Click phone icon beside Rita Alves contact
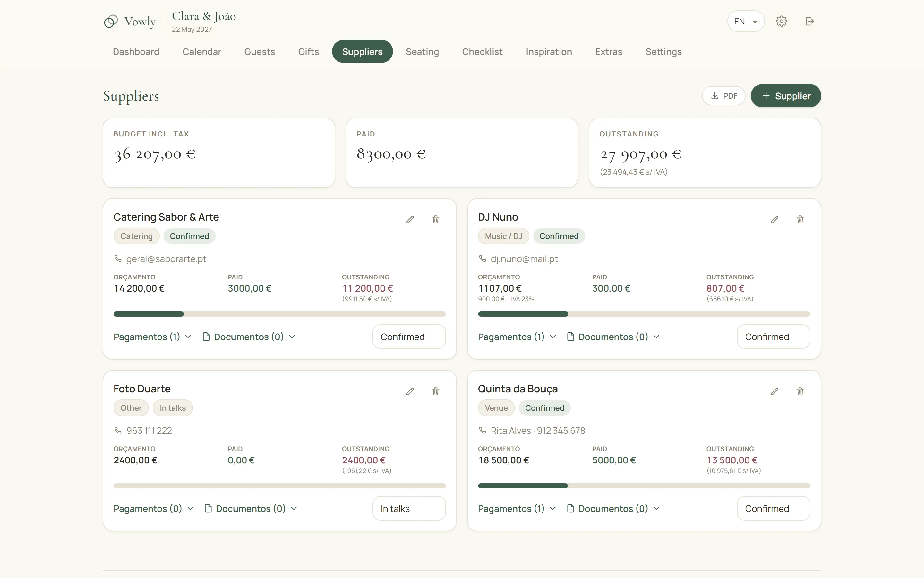Image resolution: width=924 pixels, height=578 pixels. [482, 430]
